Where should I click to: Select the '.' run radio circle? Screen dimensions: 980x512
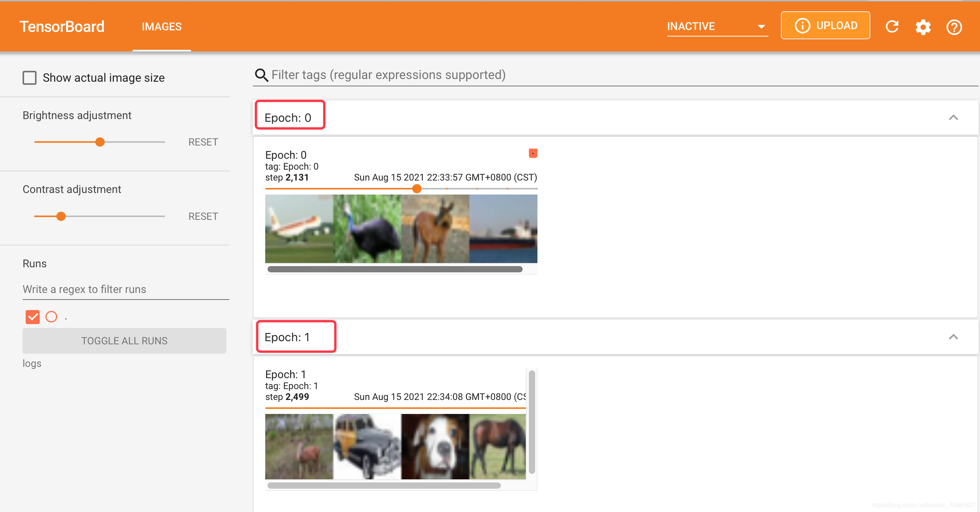point(51,317)
